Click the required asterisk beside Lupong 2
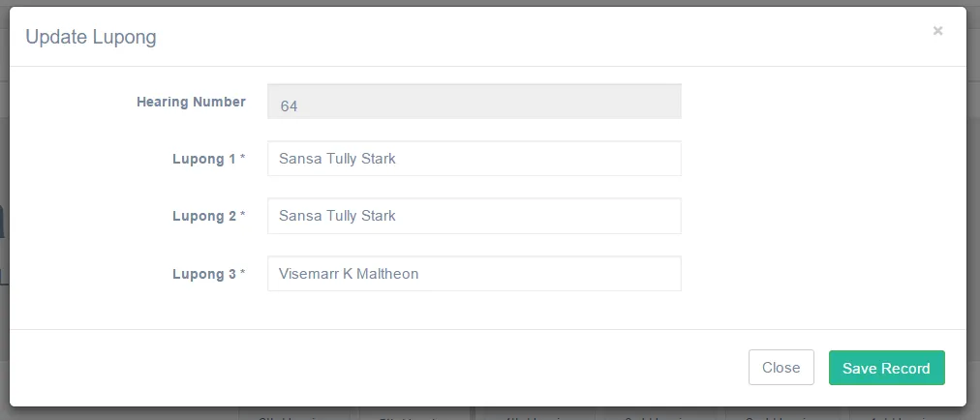 tap(242, 216)
